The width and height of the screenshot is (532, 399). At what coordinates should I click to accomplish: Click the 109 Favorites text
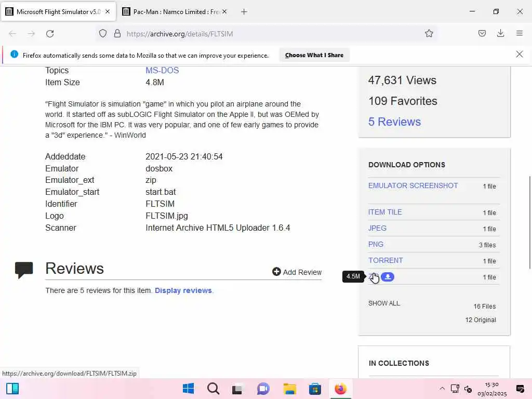point(403,101)
